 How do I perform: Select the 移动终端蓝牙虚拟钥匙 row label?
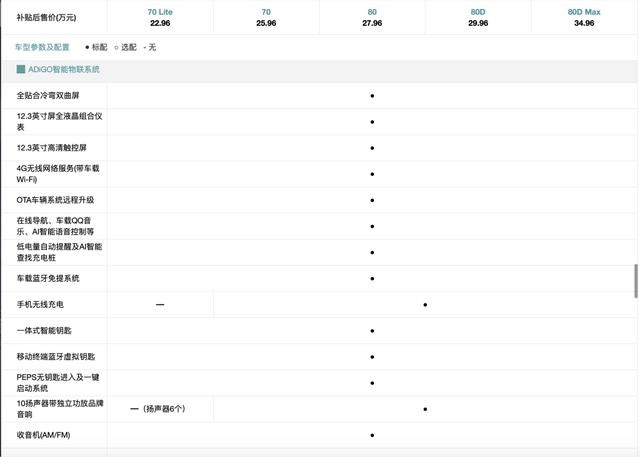pos(56,357)
